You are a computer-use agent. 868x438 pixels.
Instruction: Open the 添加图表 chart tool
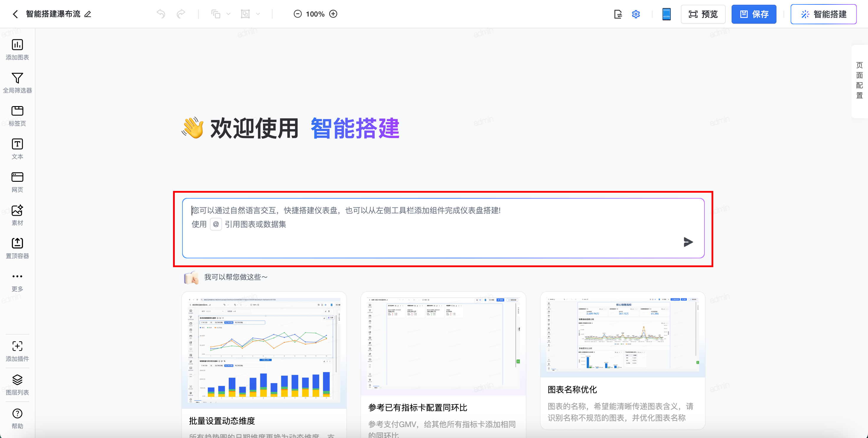point(17,50)
